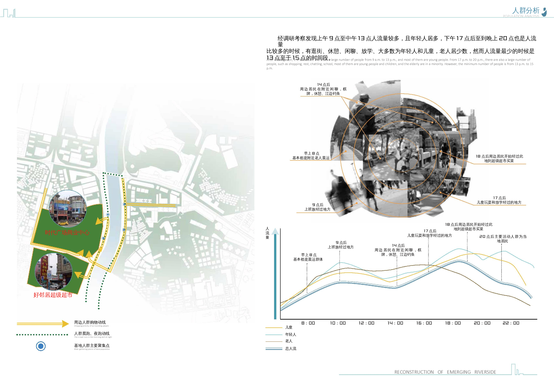Click the 18 : 00 time axis label

click(x=453, y=323)
